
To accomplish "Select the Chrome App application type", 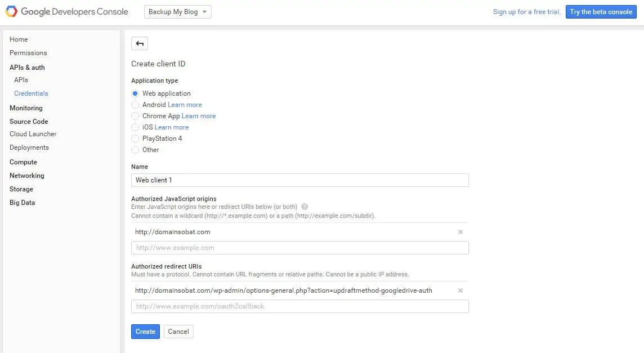I will point(135,115).
